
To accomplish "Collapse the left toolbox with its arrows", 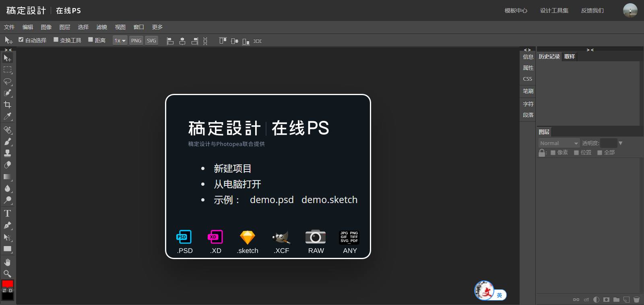I will [x=8, y=50].
